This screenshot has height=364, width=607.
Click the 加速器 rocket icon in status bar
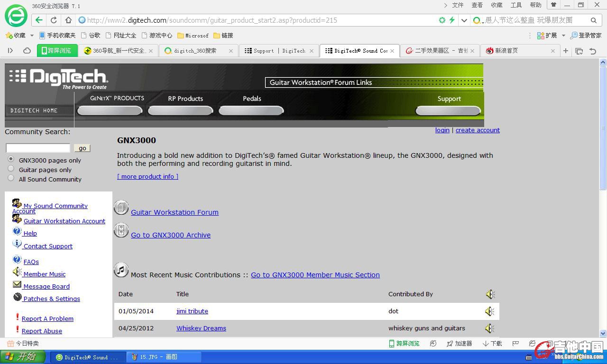click(x=450, y=344)
